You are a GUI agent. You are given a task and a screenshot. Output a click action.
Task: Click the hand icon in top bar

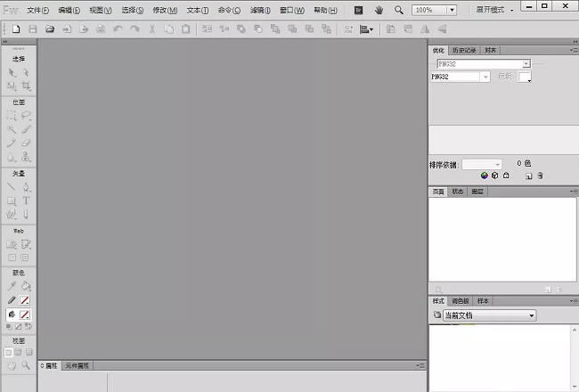[x=379, y=11]
